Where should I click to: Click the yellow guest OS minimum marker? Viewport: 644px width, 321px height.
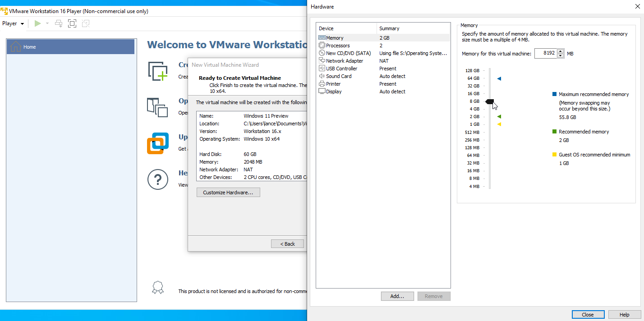point(499,124)
